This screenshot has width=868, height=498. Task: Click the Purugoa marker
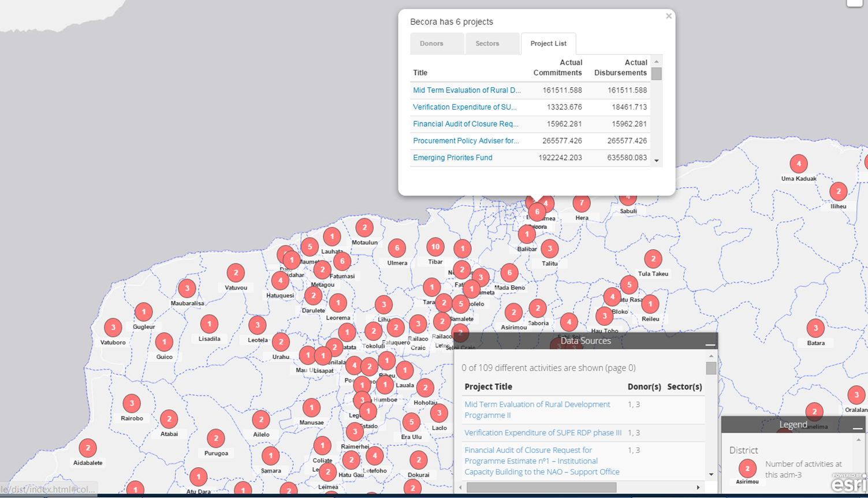tap(216, 438)
